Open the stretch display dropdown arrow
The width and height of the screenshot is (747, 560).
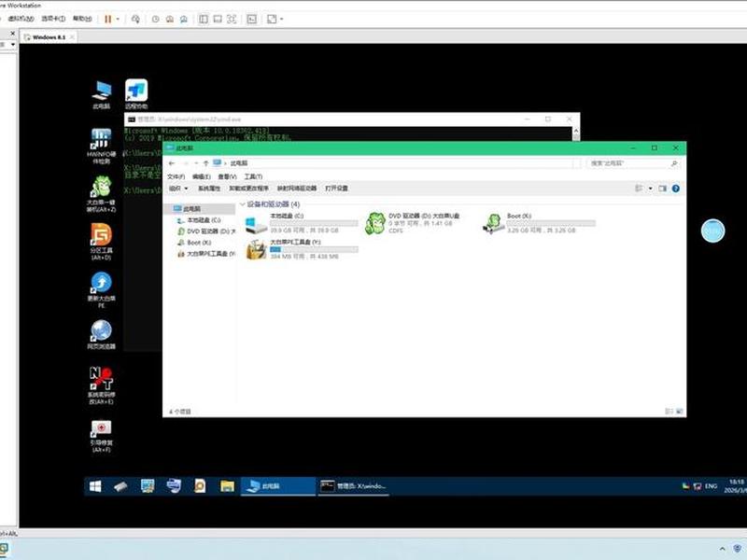tap(282, 19)
